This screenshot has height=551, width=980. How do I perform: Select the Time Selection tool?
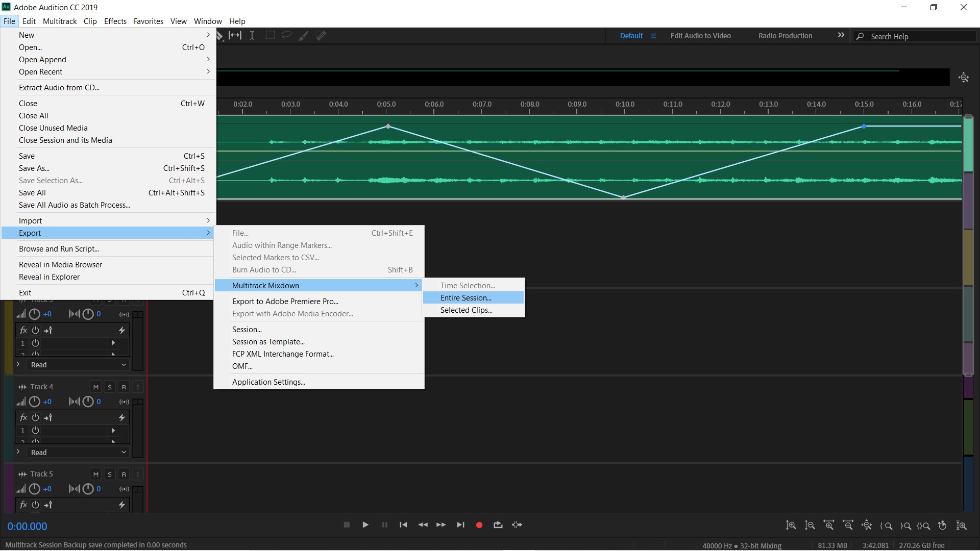pos(252,35)
